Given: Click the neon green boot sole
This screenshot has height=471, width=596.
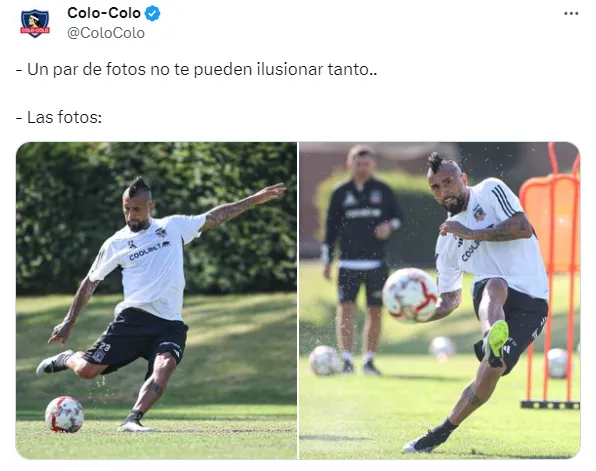Looking at the screenshot, I should [x=498, y=338].
